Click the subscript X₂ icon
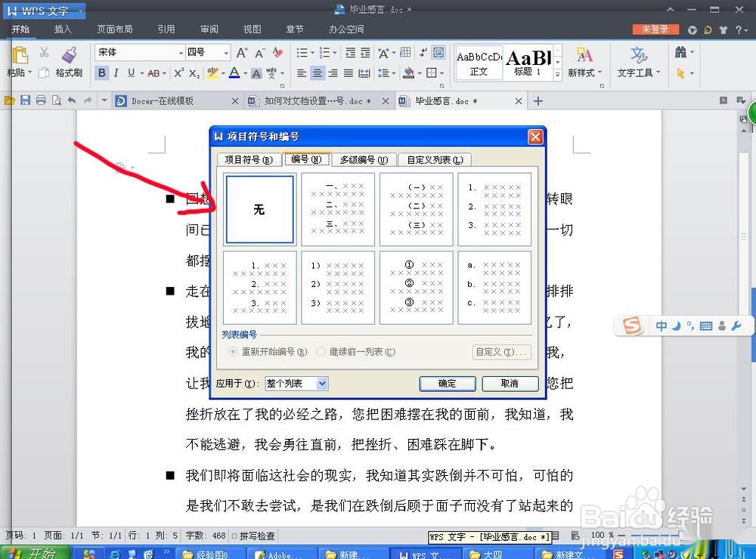 194,73
